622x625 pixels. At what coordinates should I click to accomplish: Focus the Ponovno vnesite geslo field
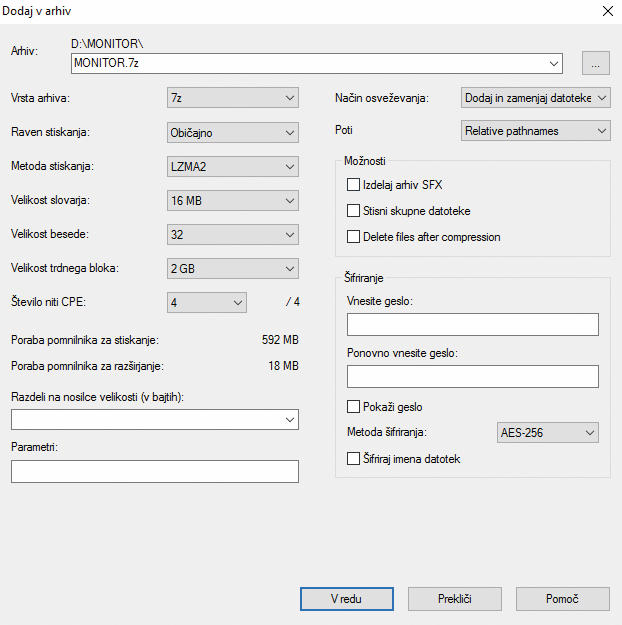pyautogui.click(x=472, y=376)
